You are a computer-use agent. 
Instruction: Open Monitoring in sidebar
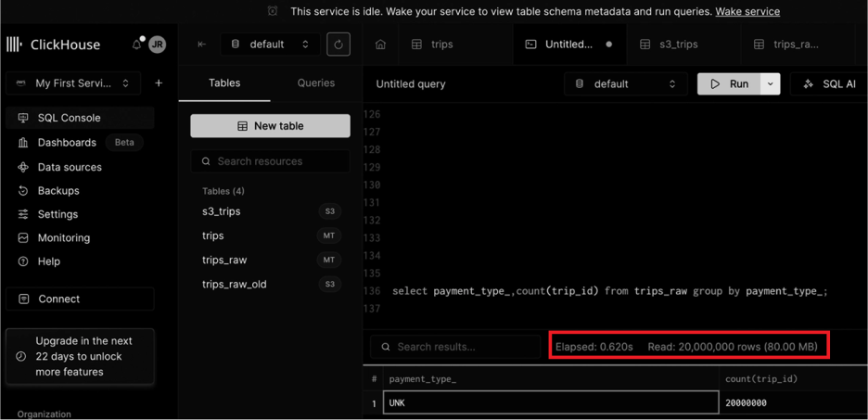pyautogui.click(x=80, y=238)
